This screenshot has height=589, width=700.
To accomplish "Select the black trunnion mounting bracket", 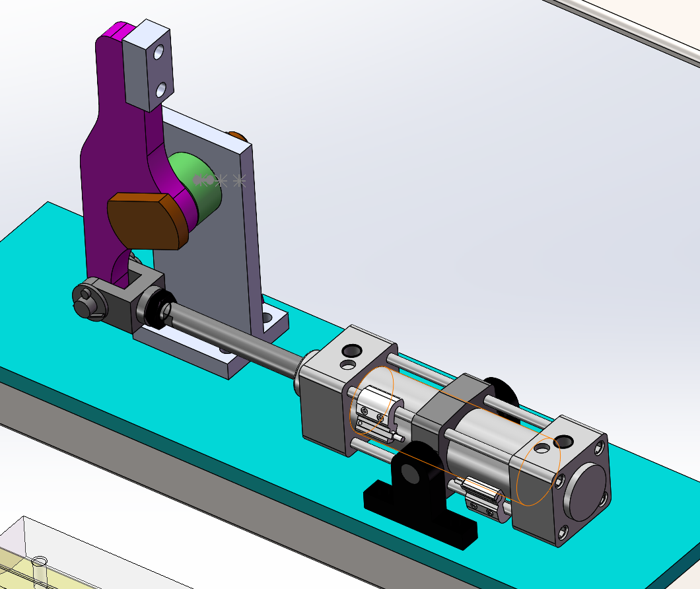I will [x=419, y=496].
